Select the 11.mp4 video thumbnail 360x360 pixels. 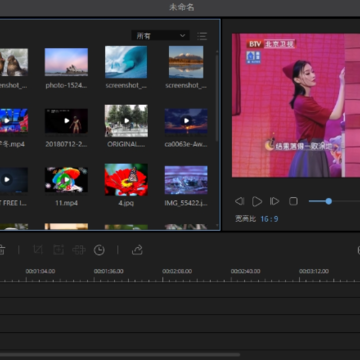tap(66, 180)
